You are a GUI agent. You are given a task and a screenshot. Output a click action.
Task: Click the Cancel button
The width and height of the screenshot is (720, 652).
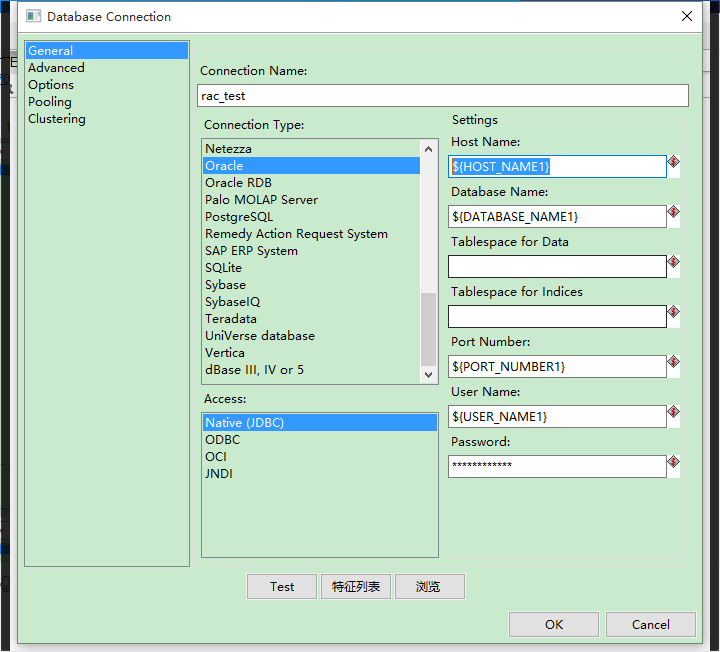pyautogui.click(x=651, y=624)
